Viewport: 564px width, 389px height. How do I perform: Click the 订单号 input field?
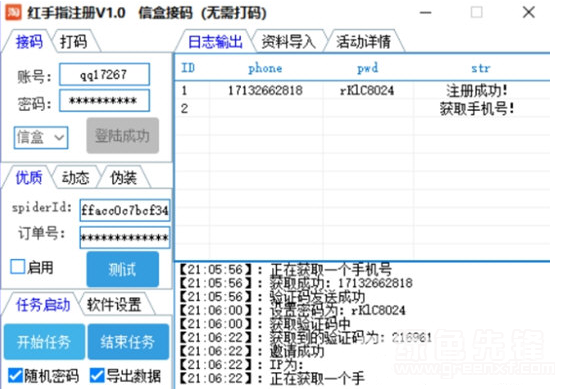point(124,238)
